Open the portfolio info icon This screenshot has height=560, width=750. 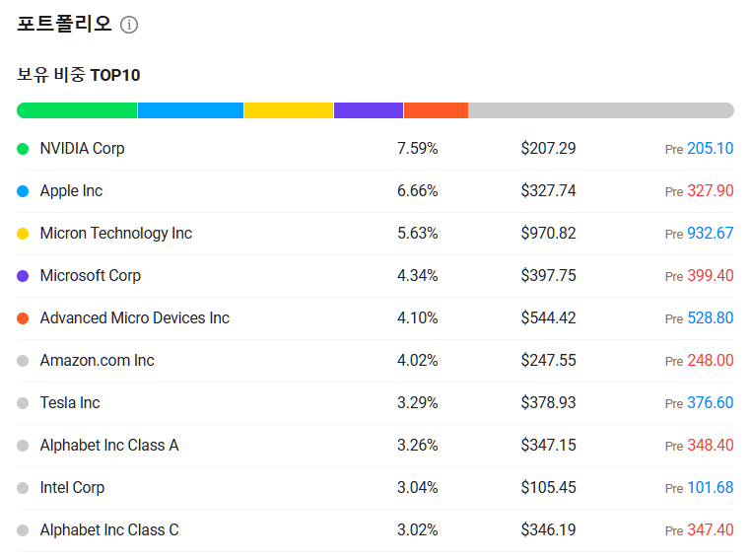tap(129, 25)
